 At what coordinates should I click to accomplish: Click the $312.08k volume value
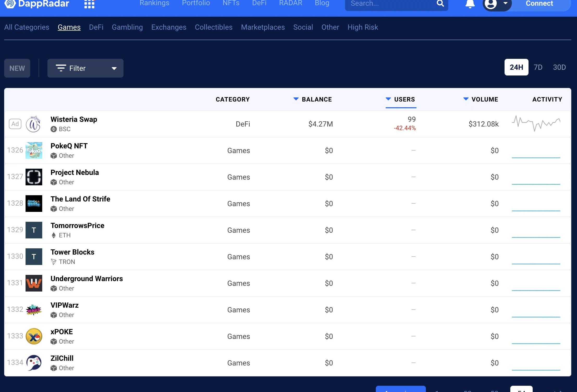pos(483,124)
